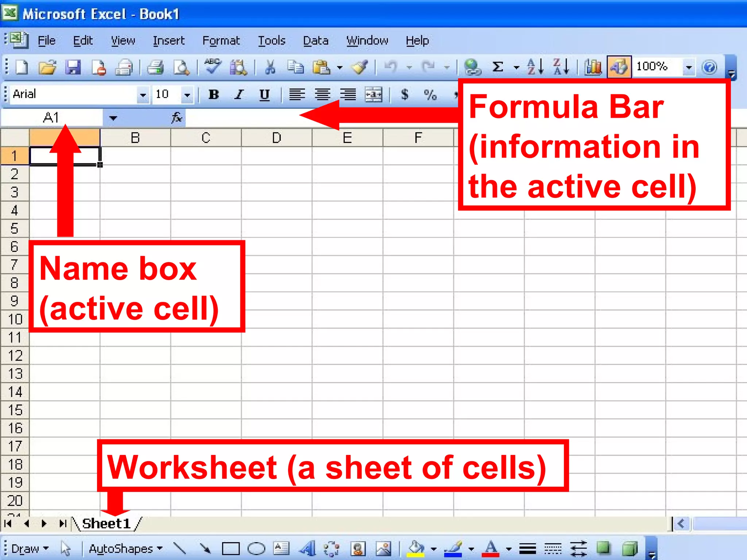The width and height of the screenshot is (747, 560).
Task: Click the AutoSum sigma icon
Action: (498, 67)
